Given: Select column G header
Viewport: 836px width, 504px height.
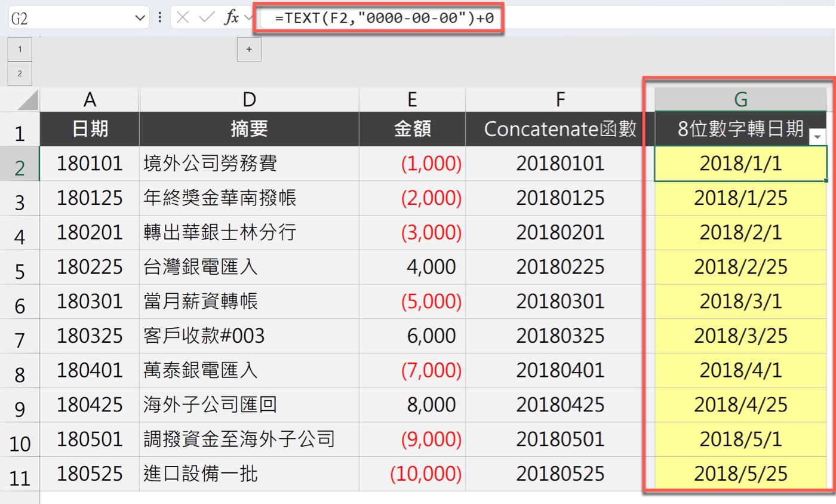Looking at the screenshot, I should pyautogui.click(x=740, y=100).
